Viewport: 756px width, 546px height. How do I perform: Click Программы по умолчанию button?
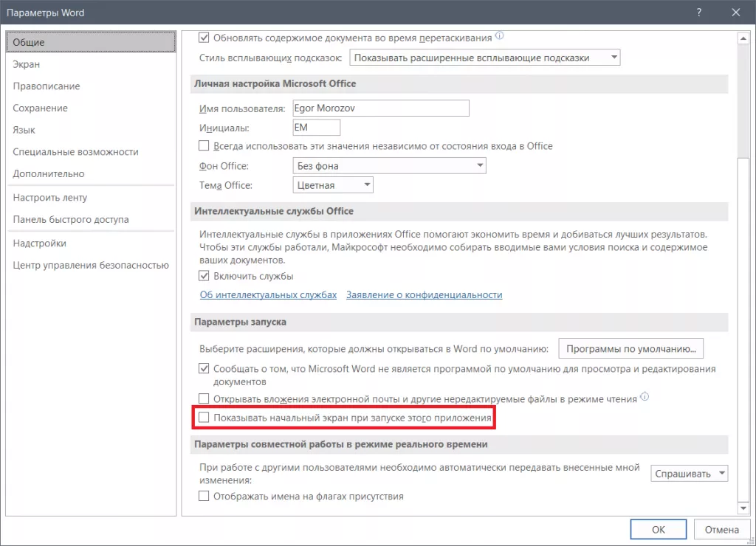tap(630, 348)
